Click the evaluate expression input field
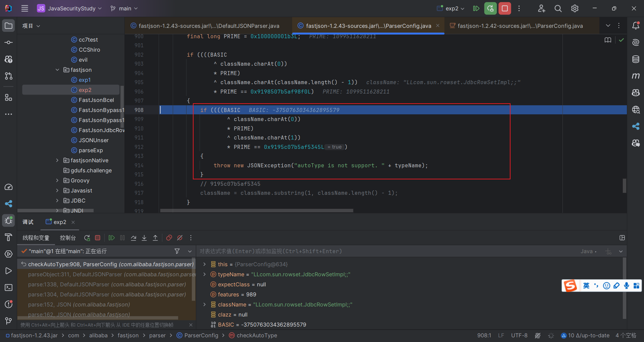 point(386,251)
